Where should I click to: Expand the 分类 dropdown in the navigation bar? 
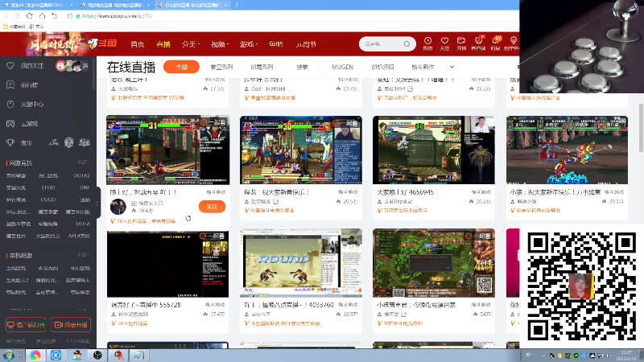pyautogui.click(x=191, y=44)
